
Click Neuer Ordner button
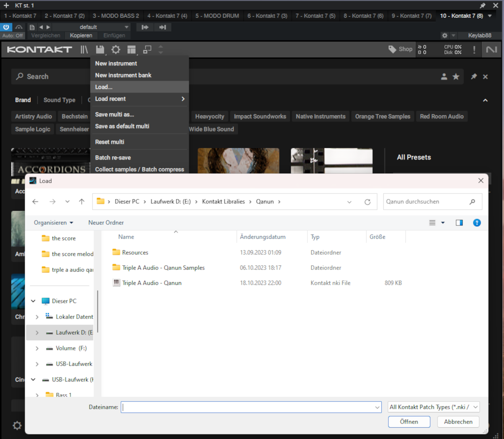tap(106, 223)
